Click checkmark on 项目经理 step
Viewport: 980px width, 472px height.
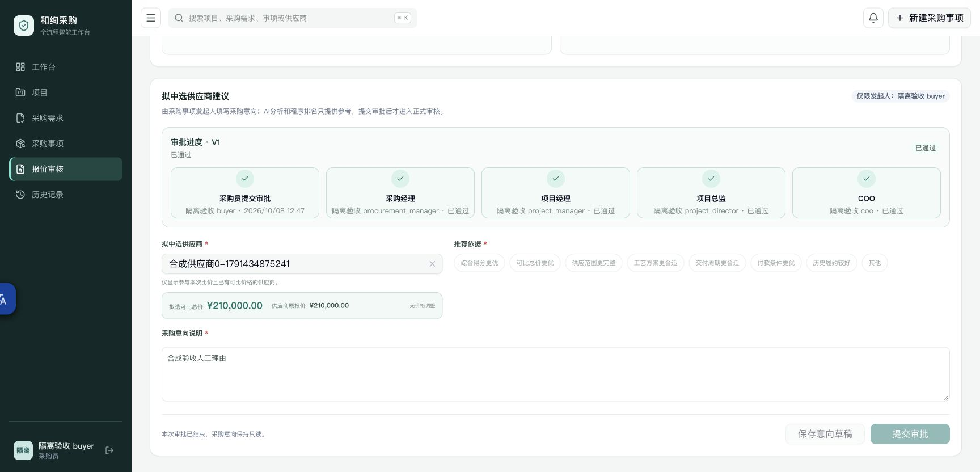(556, 179)
